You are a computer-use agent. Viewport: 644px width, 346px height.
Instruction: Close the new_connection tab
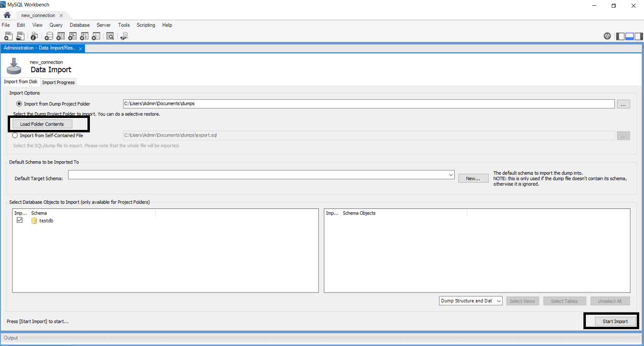click(61, 15)
